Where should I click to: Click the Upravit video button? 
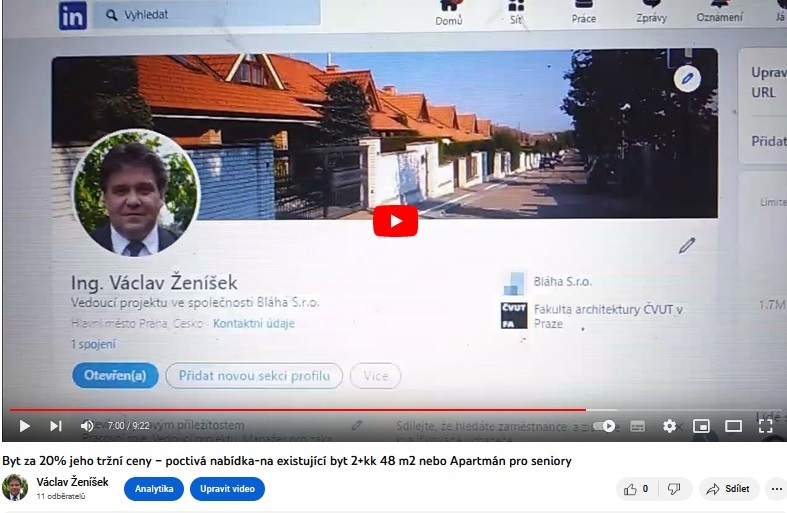(x=227, y=489)
